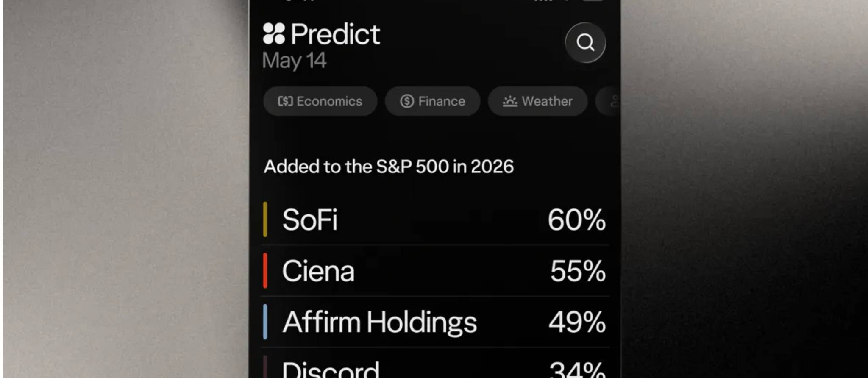The height and width of the screenshot is (378, 868).
Task: Open the Added to the S&P 500 market
Action: [x=389, y=167]
